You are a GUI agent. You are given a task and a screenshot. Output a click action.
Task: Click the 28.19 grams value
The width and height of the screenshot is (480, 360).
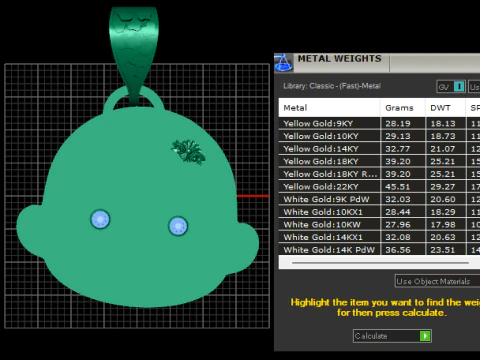(x=398, y=124)
